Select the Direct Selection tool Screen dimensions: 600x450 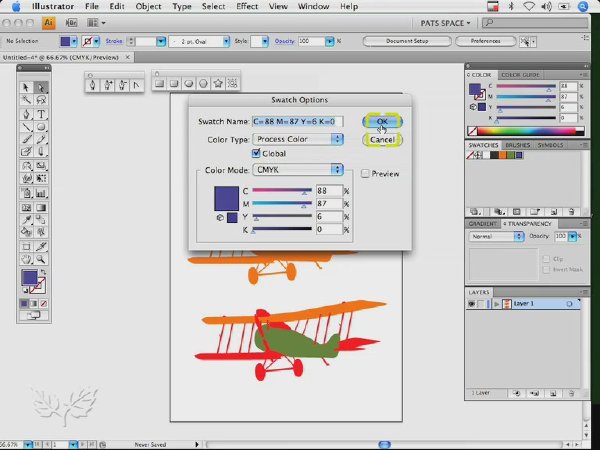point(41,87)
